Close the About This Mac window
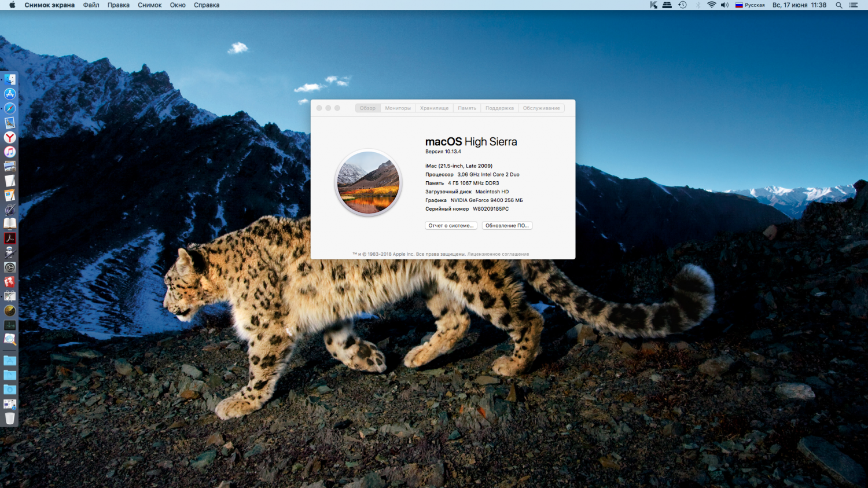Screen dimensions: 868x488 tap(319, 108)
